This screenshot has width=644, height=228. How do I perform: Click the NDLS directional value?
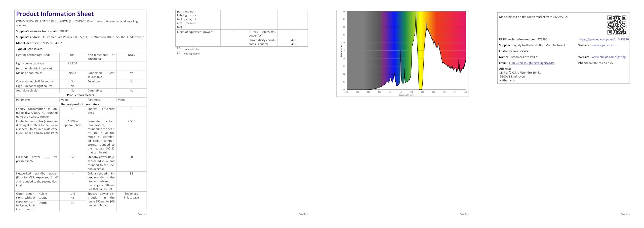131,55
